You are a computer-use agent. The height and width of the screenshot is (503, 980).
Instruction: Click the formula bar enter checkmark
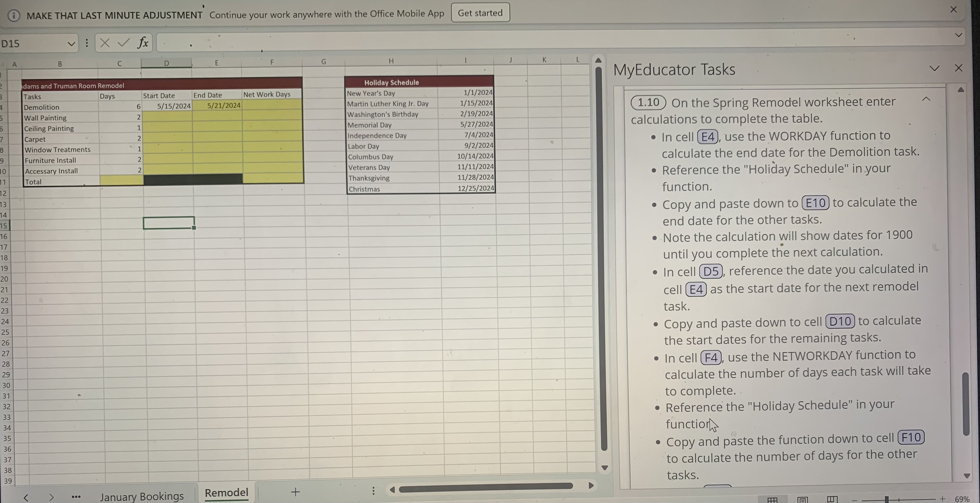(123, 43)
